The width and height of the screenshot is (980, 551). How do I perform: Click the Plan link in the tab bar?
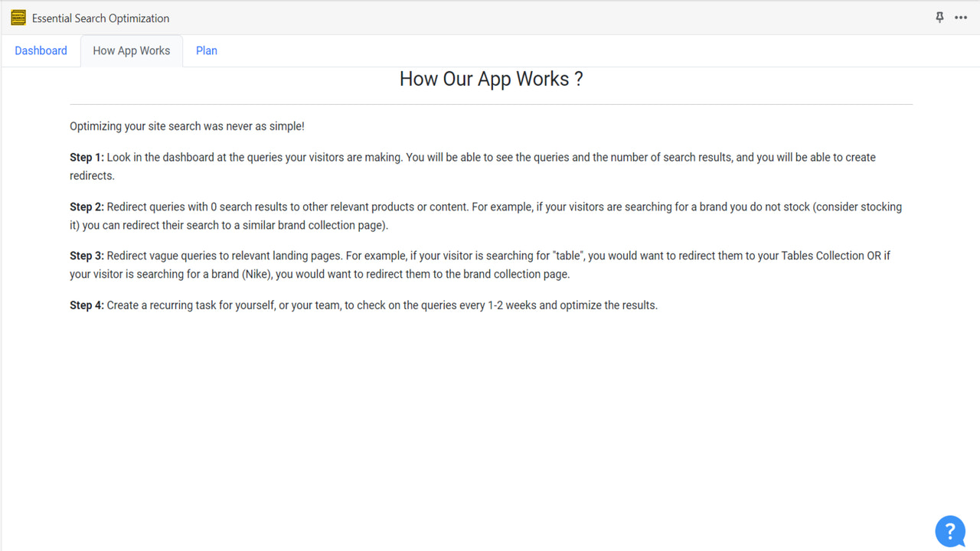tap(206, 51)
